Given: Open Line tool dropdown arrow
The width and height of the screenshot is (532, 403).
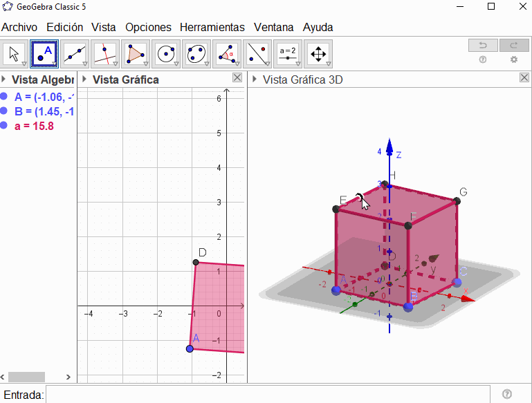Looking at the screenshot, I should point(85,64).
